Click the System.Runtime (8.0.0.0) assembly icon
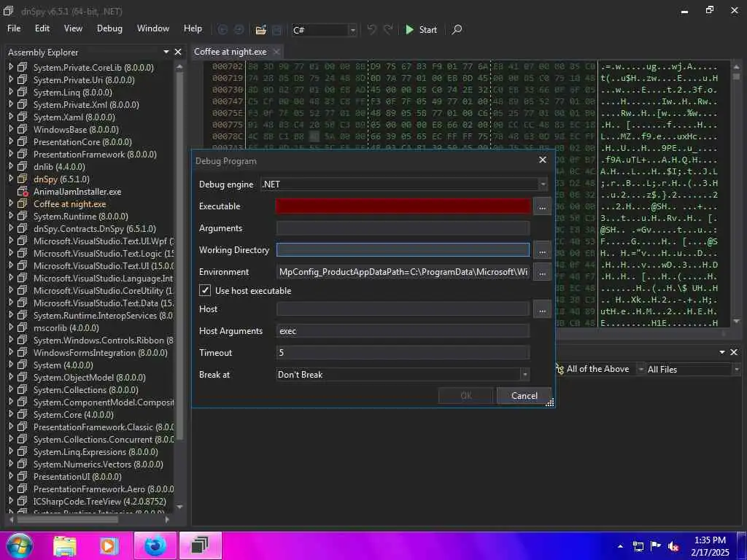This screenshot has height=560, width=747. 22,216
